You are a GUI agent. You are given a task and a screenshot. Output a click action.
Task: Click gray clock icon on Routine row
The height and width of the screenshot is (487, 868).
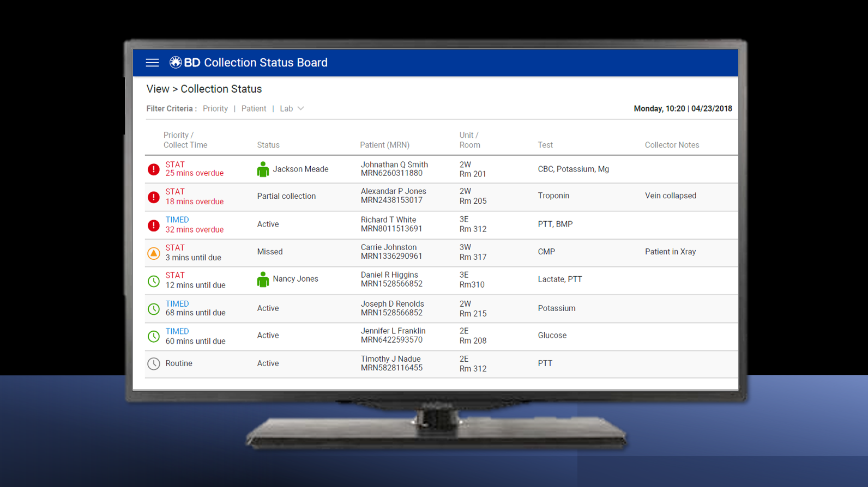(x=154, y=364)
